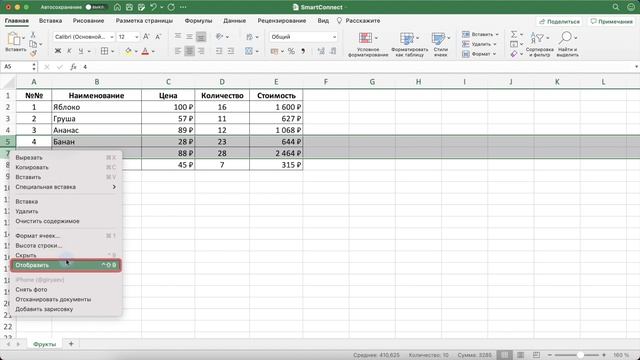Apply the red font color A
This screenshot has width=640, height=360.
click(145, 51)
